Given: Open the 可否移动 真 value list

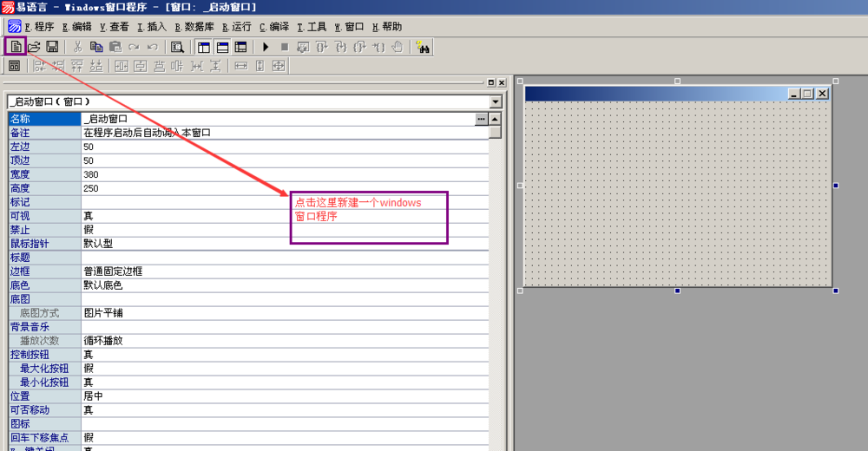Looking at the screenshot, I should (x=285, y=410).
